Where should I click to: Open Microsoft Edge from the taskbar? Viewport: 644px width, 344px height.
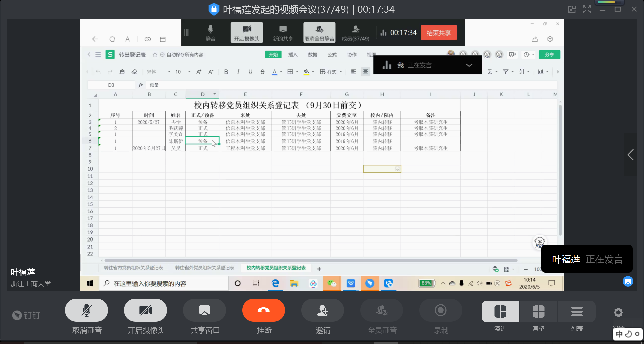[x=275, y=283]
